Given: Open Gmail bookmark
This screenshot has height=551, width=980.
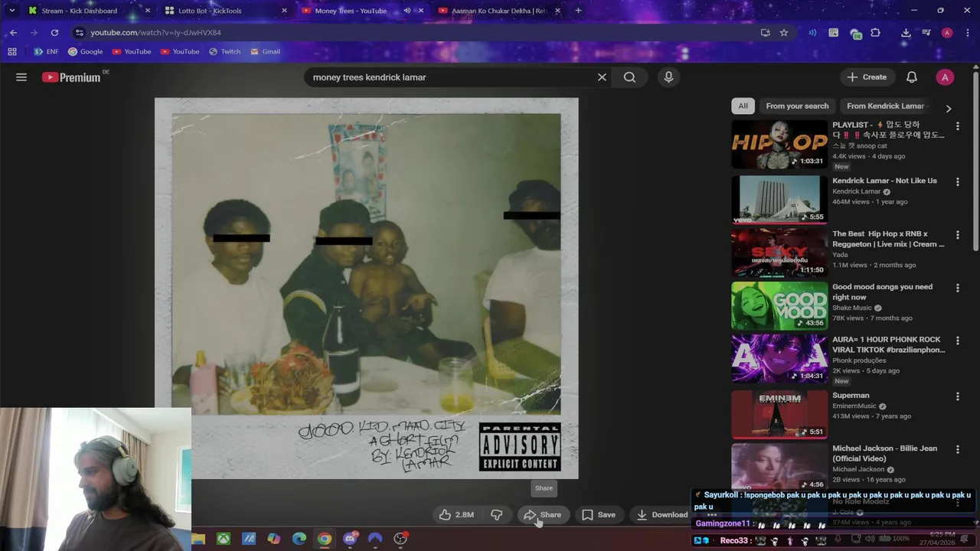Looking at the screenshot, I should 265,52.
